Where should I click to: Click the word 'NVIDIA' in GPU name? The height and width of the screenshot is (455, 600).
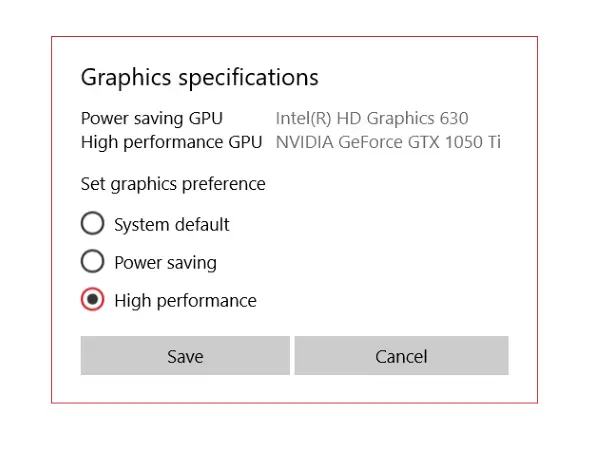pos(305,142)
